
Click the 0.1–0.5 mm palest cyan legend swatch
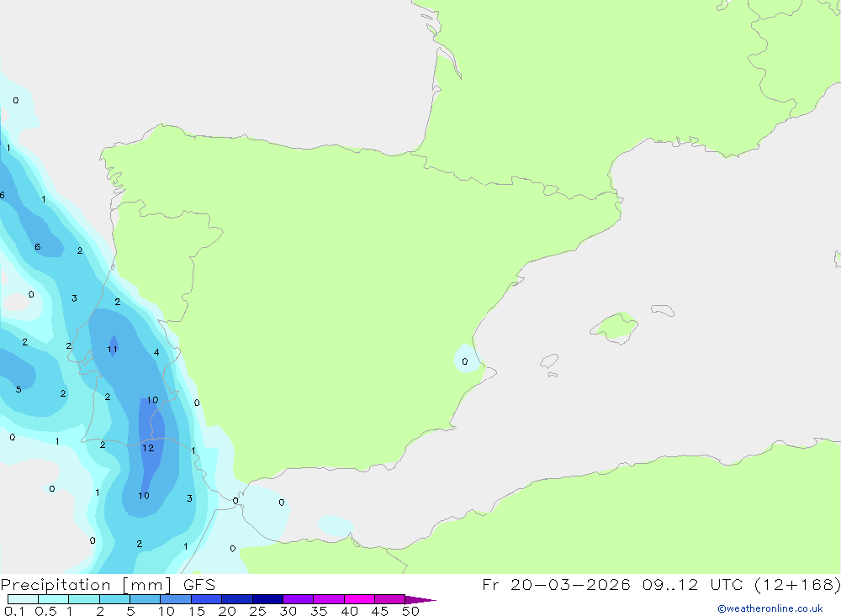[x=23, y=599]
